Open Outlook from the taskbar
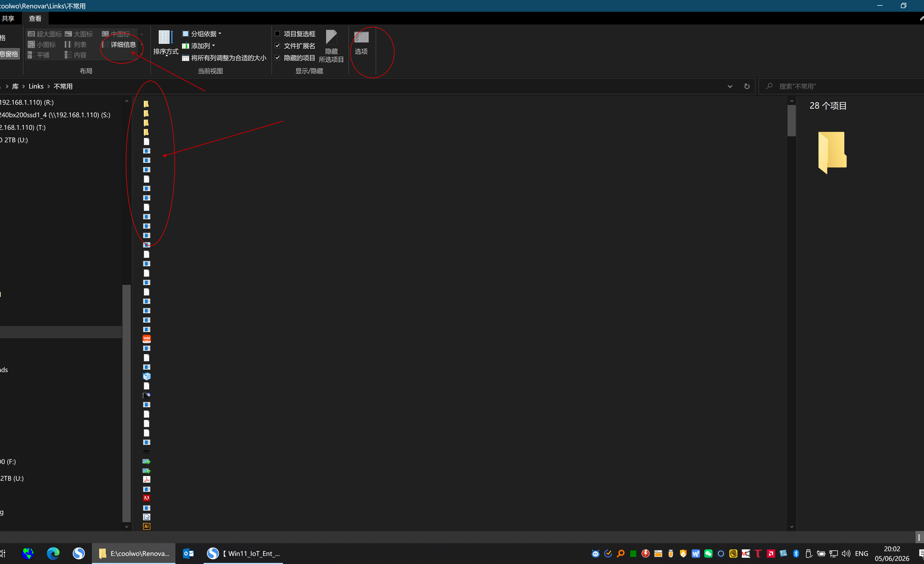924x564 pixels. point(188,554)
